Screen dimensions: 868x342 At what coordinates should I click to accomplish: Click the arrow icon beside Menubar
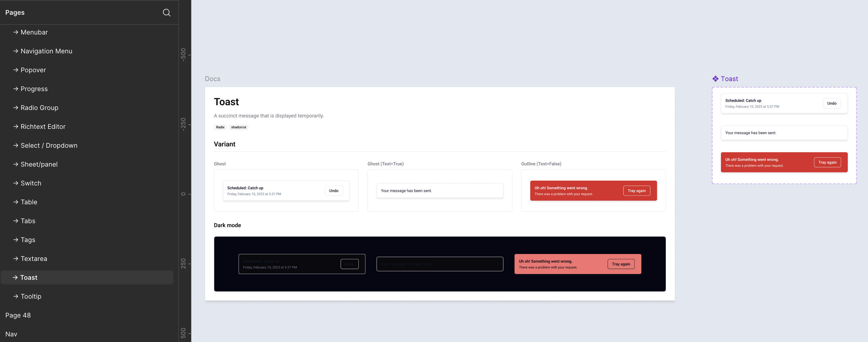point(15,32)
